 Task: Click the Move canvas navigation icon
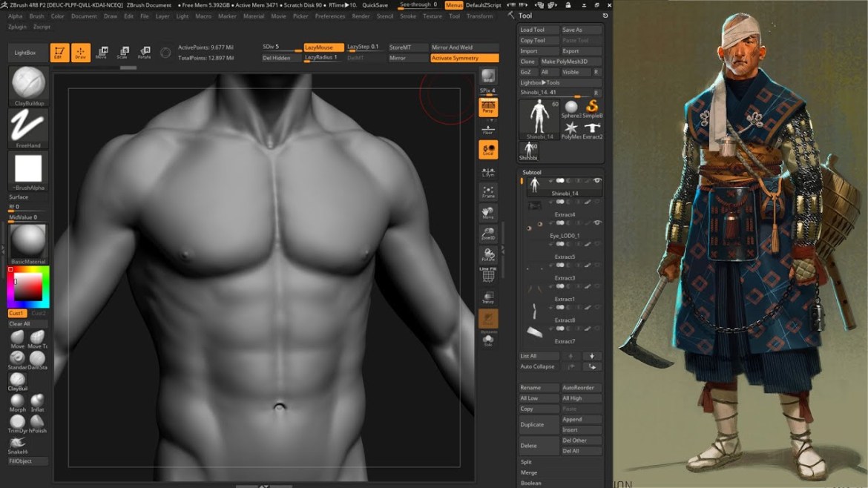click(487, 213)
